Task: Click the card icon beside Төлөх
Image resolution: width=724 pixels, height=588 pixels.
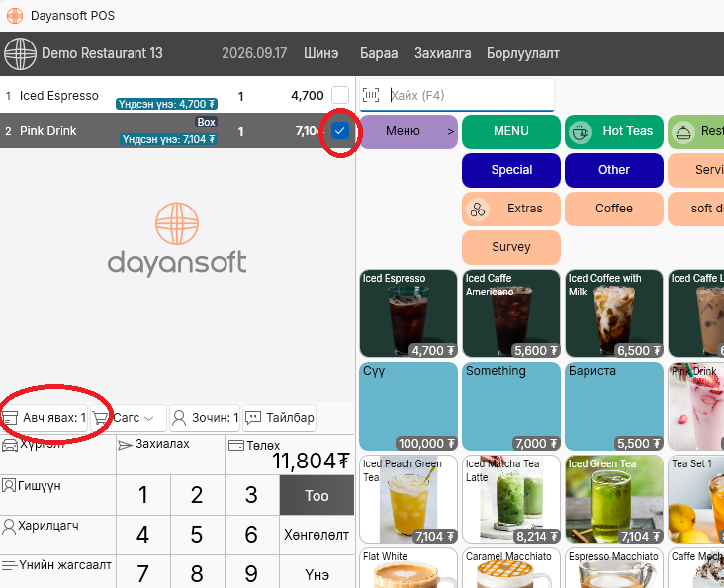Action: pyautogui.click(x=236, y=445)
